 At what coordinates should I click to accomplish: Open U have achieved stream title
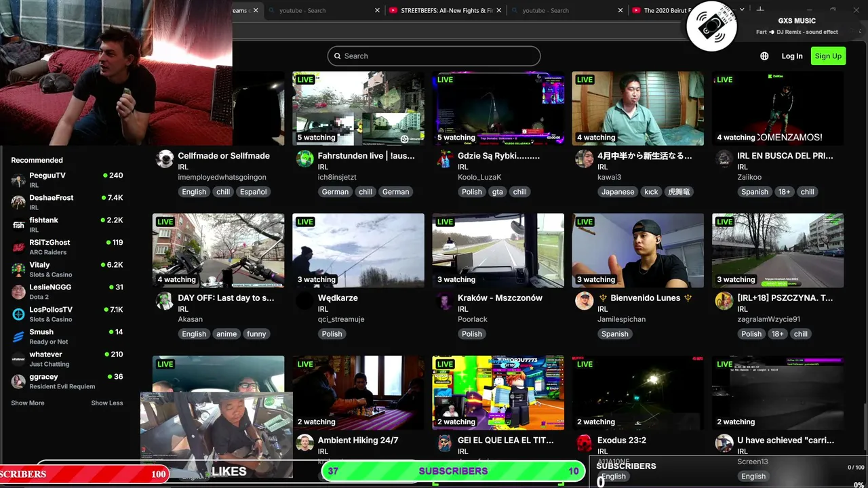click(785, 441)
